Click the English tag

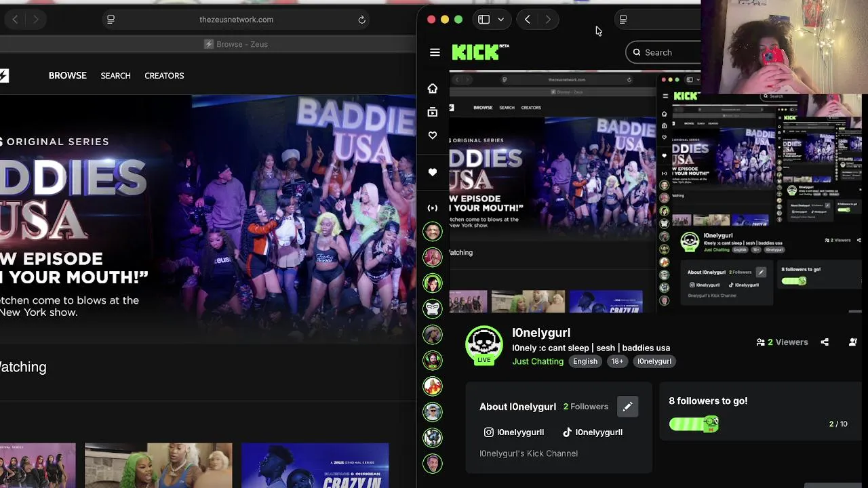[x=585, y=361]
